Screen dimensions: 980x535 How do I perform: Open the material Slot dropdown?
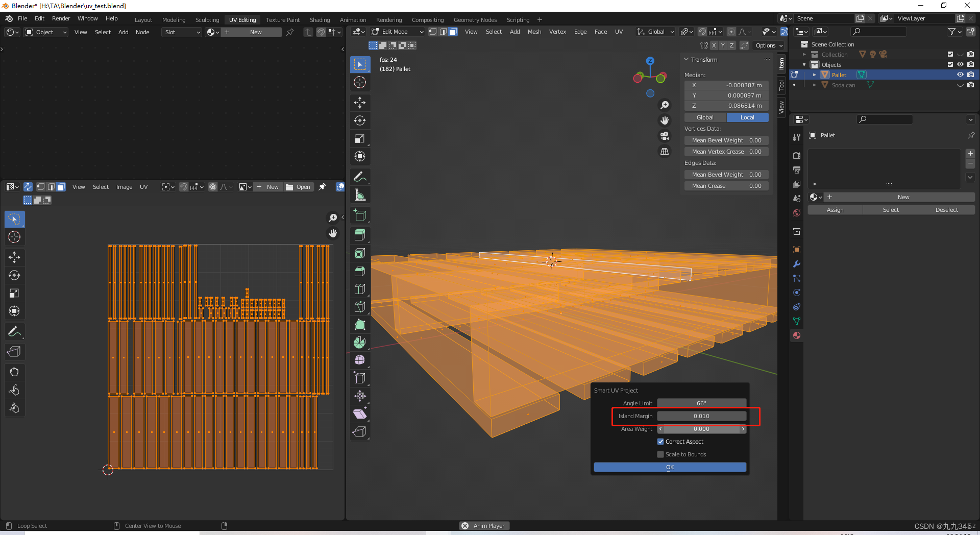[x=182, y=32]
